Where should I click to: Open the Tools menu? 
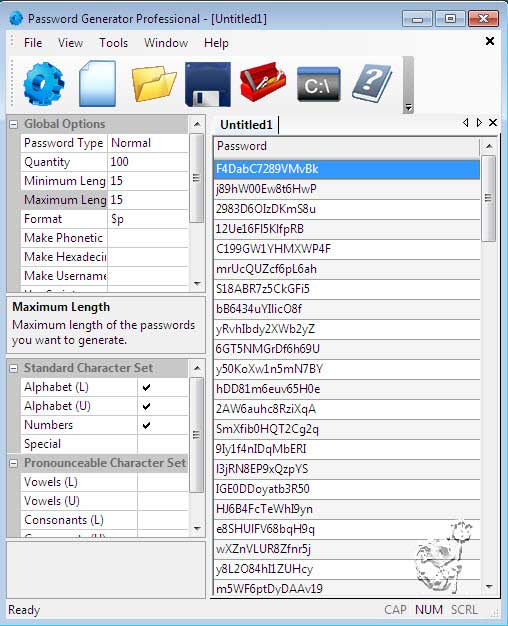113,43
